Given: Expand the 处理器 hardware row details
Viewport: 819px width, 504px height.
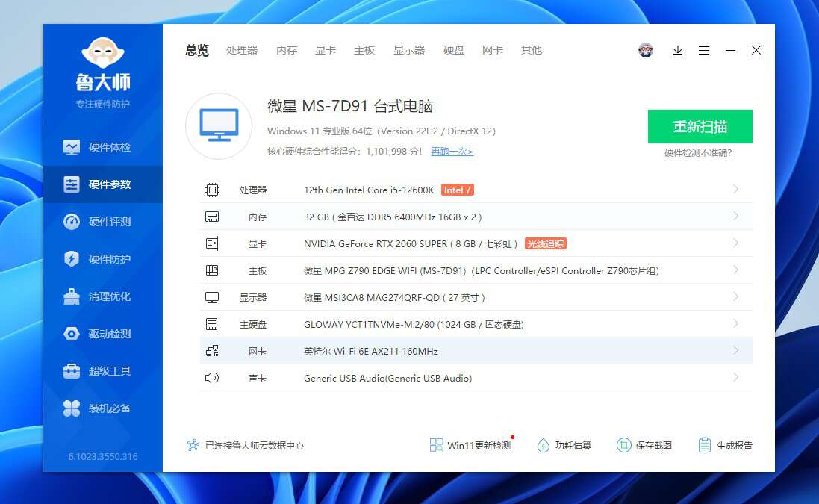Looking at the screenshot, I should tap(469, 190).
